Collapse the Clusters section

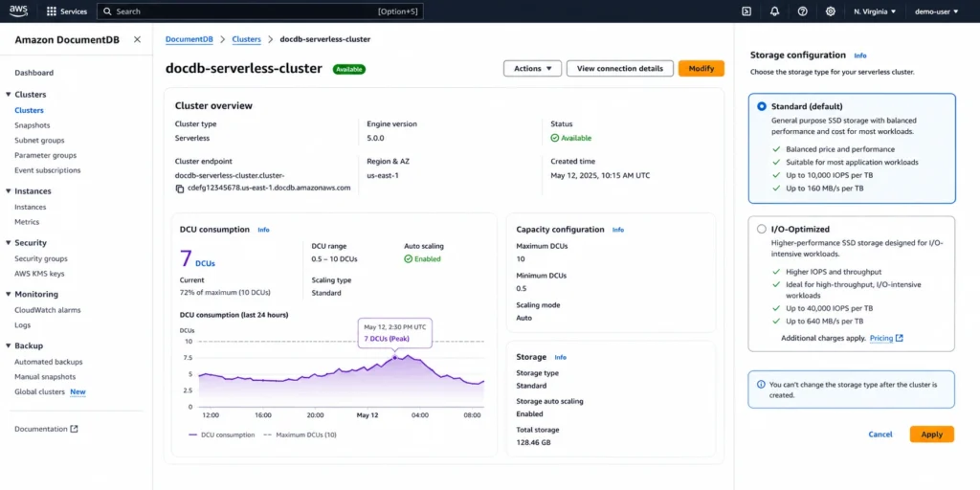click(x=9, y=95)
